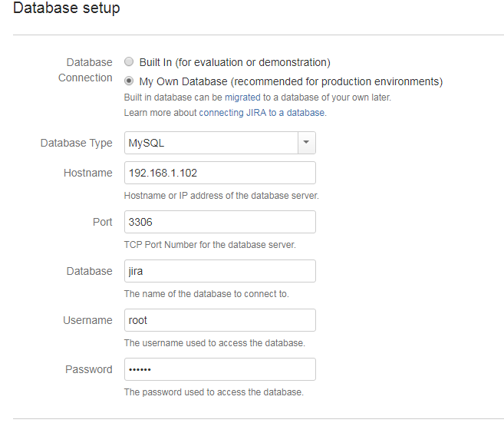
Task: Click the Port label
Action: 101,222
